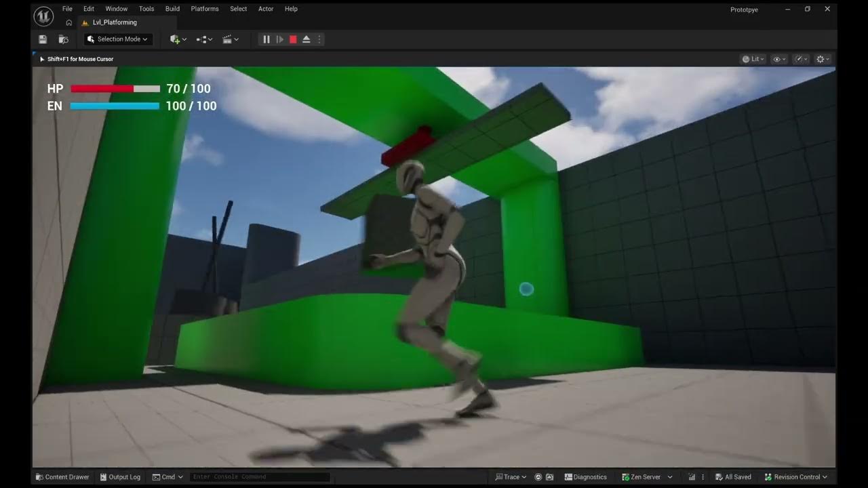Open the play options three-dot menu
This screenshot has height=488, width=868.
pos(319,39)
